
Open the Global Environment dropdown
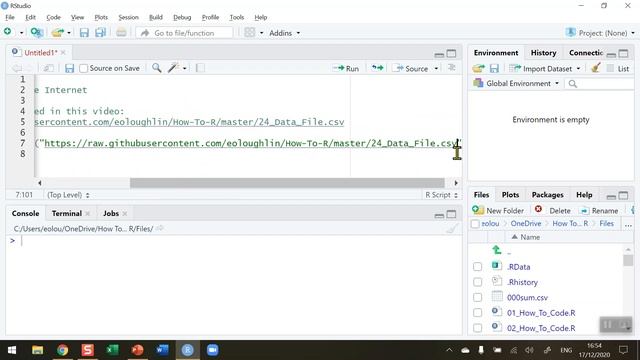516,83
